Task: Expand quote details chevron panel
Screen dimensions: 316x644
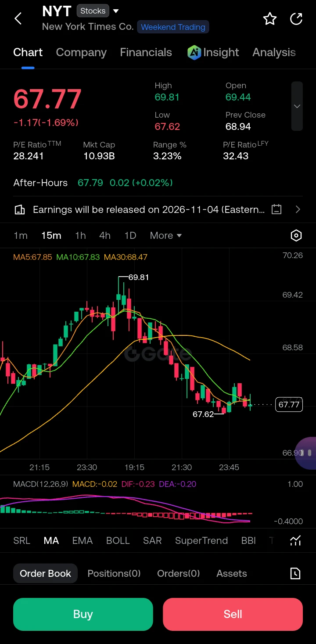Action: point(297,106)
